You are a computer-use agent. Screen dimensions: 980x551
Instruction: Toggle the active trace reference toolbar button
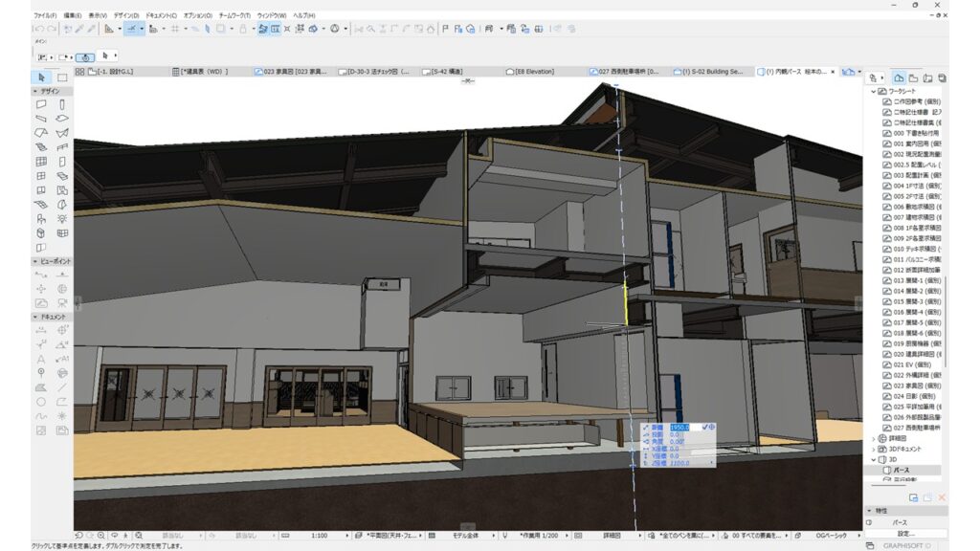pyautogui.click(x=261, y=29)
